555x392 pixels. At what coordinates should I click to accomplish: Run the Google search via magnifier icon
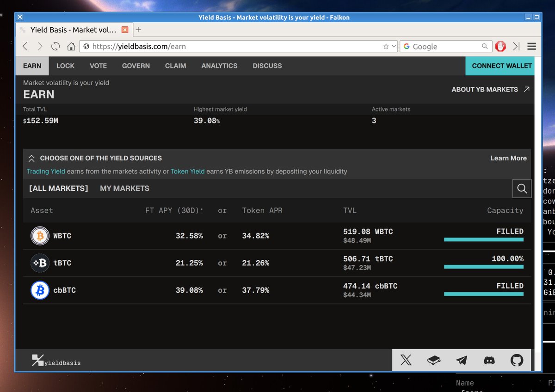point(485,46)
